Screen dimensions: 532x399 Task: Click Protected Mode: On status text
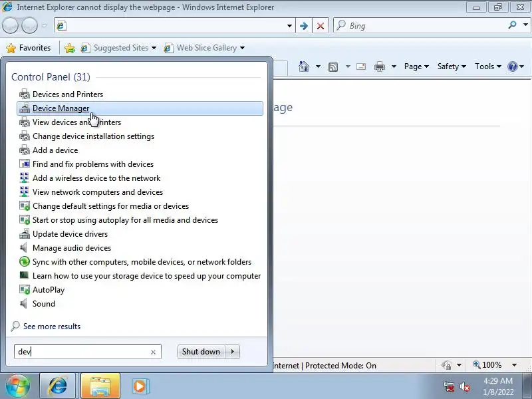[340, 366]
